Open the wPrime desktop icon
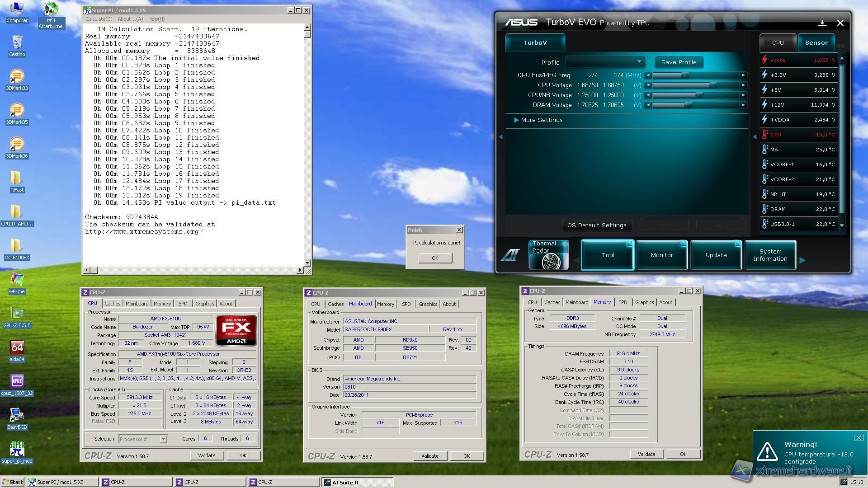868x488 pixels. coord(17,280)
